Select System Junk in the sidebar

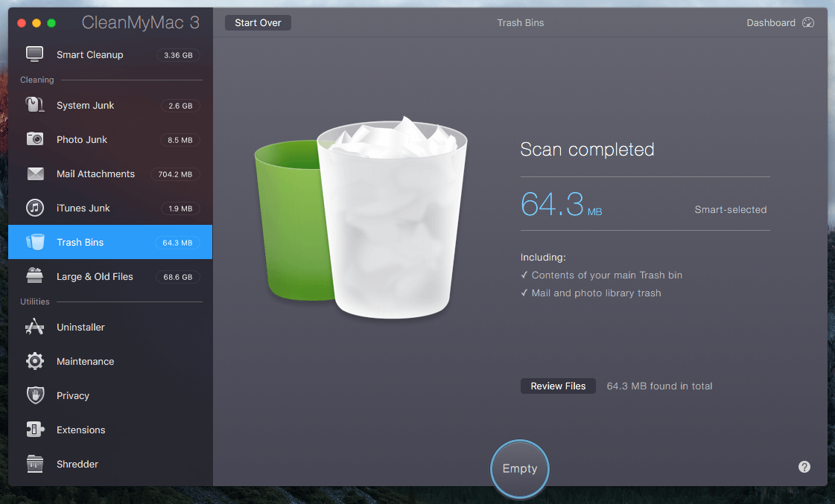coord(110,106)
